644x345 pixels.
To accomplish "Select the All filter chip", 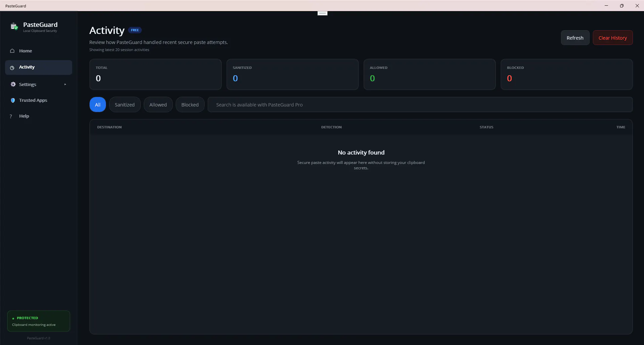I will coord(98,104).
